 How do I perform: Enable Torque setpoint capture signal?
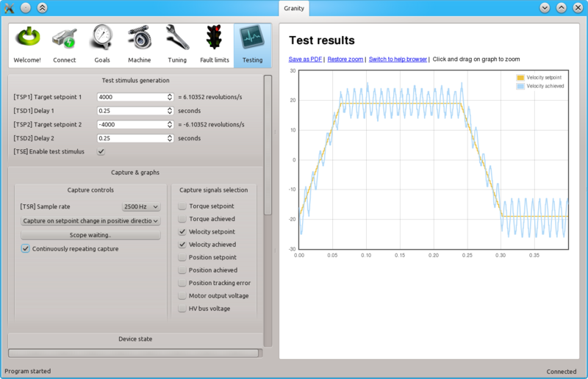182,206
